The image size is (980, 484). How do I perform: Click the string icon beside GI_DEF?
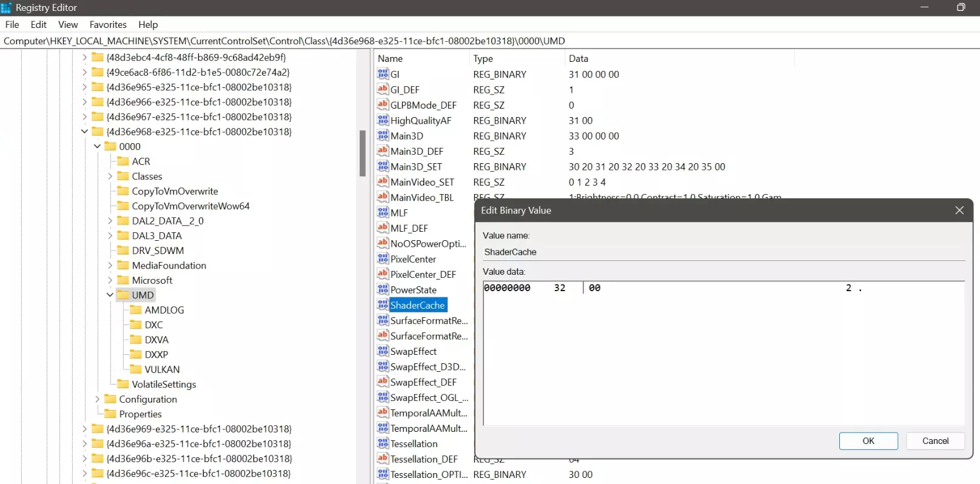[x=383, y=89]
